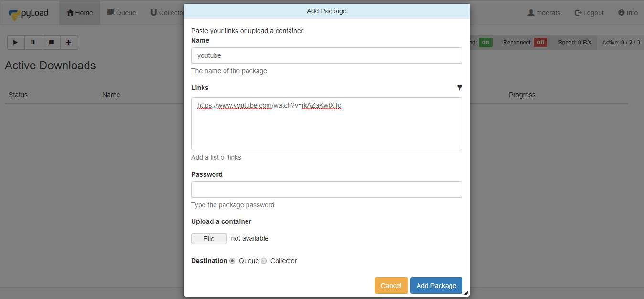Select the Queue destination radio button
This screenshot has width=644, height=299.
(x=232, y=261)
